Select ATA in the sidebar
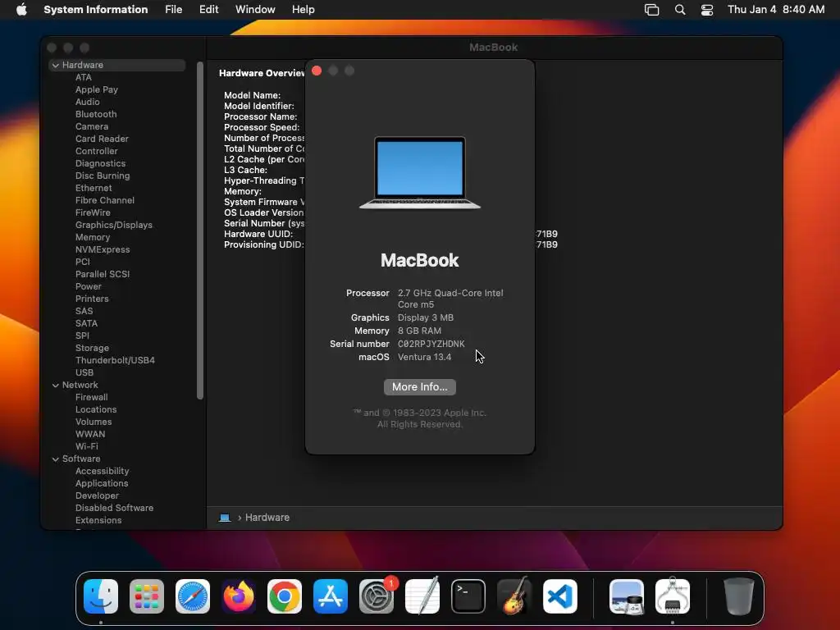Screen dimensions: 840x630 tap(84, 77)
